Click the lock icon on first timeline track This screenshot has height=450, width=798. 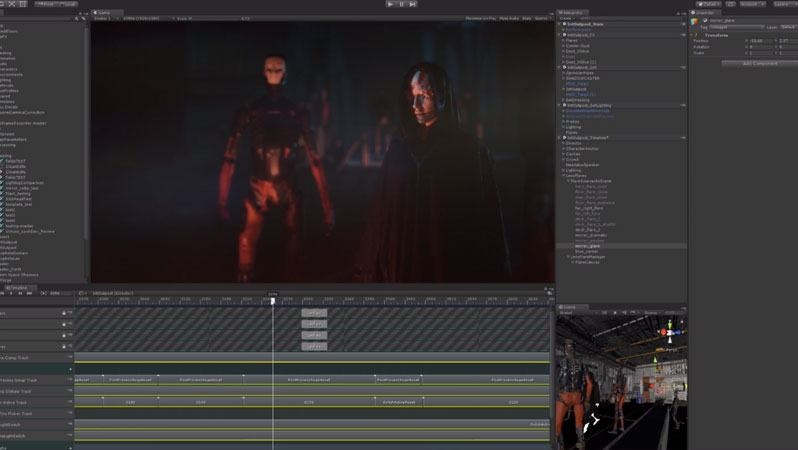64,313
